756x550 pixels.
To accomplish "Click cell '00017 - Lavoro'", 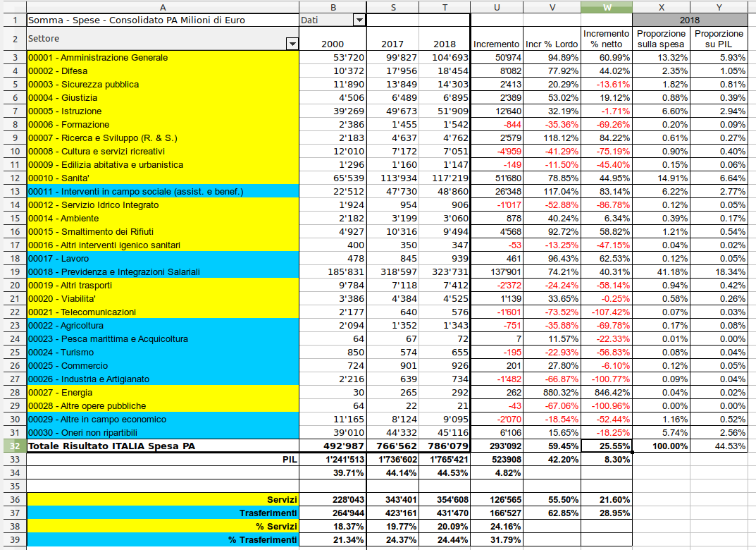I will pos(163,259).
